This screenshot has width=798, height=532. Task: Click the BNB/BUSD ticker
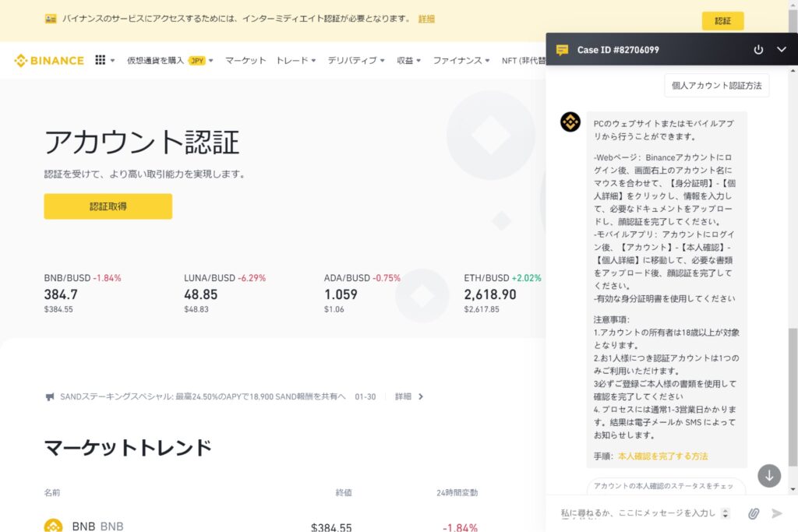tap(83, 294)
